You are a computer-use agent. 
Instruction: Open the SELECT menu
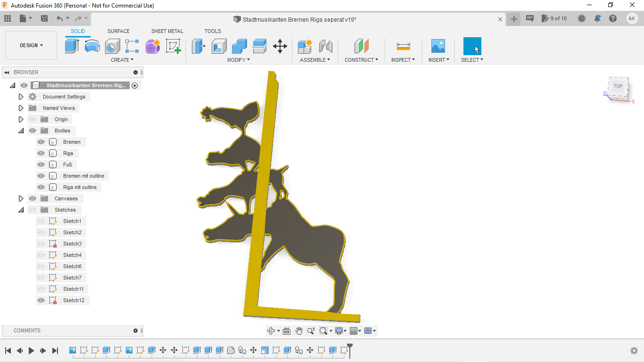pos(472,60)
